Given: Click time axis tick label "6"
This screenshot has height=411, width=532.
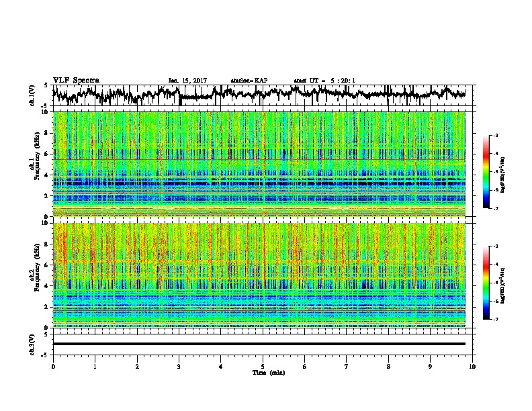Looking at the screenshot, I should point(305,367).
